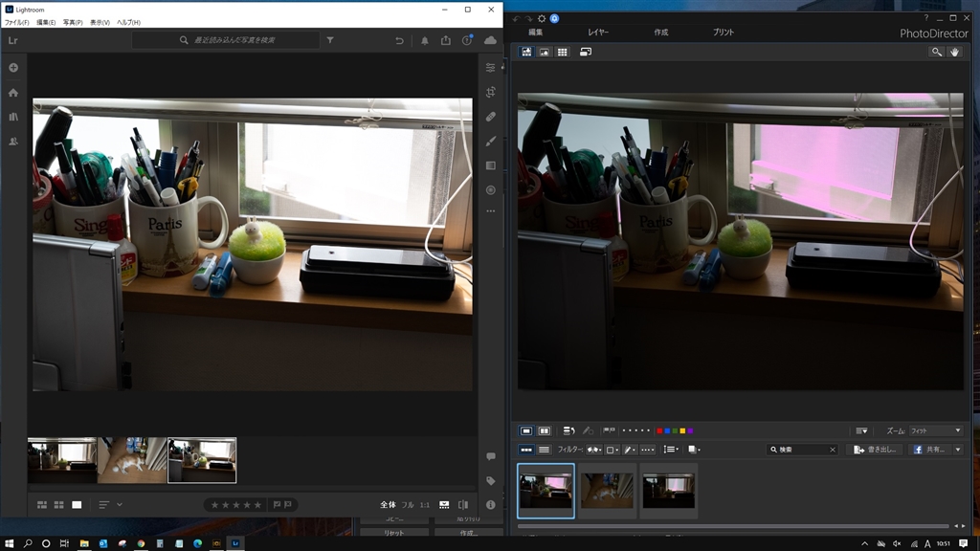Open the filter funnel beside Lightroom search

330,40
